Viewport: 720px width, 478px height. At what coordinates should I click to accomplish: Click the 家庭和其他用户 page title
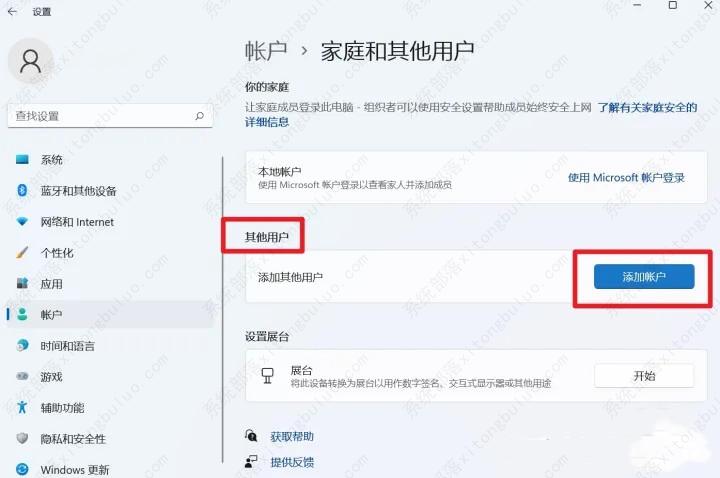tap(397, 51)
